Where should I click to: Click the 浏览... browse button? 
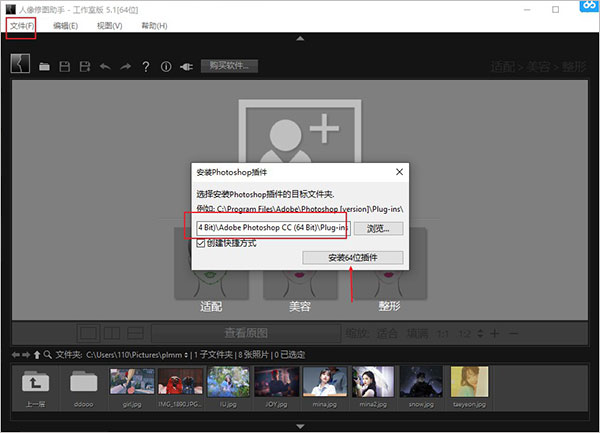pos(378,228)
